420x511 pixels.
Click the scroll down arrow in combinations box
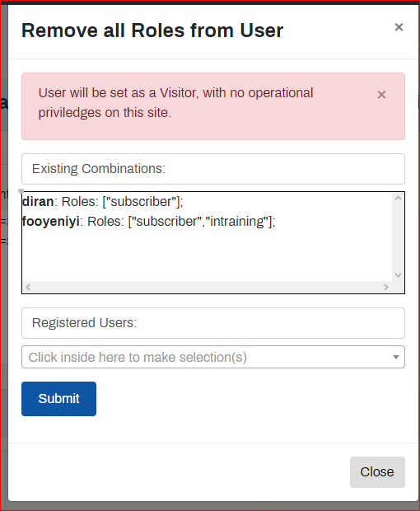click(398, 275)
